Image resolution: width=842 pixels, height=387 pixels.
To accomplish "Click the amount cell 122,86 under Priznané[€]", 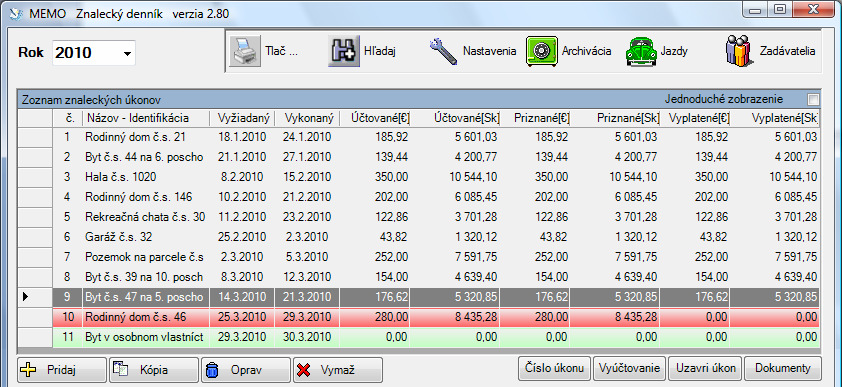I will pyautogui.click(x=535, y=217).
